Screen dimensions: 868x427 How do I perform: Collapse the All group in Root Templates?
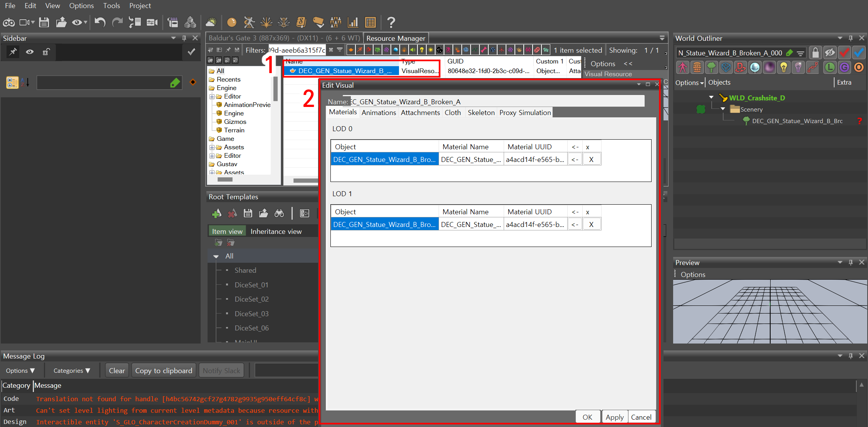click(x=216, y=256)
